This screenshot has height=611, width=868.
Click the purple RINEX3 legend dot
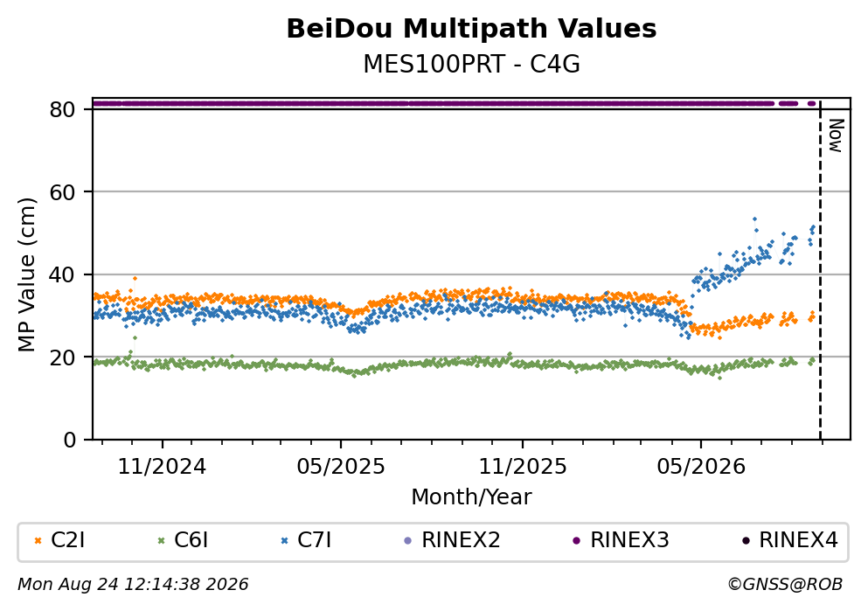pos(576,541)
